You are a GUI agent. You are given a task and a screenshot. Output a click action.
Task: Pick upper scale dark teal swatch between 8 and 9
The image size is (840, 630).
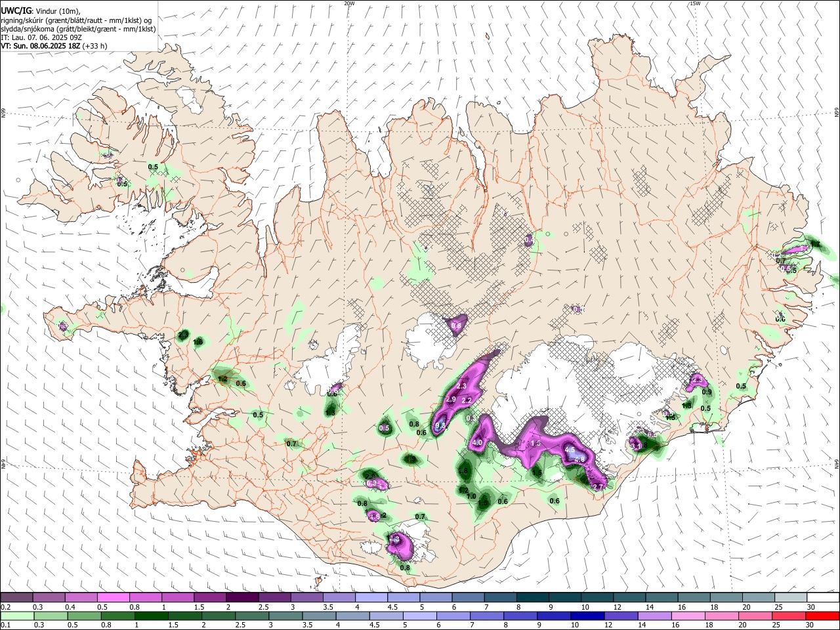coord(533,598)
